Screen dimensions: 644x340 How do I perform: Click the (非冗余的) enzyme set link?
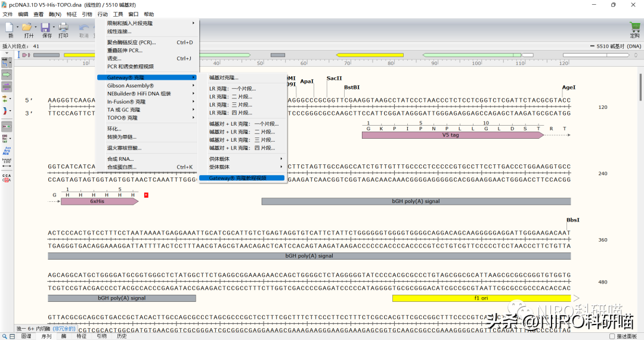click(64, 329)
